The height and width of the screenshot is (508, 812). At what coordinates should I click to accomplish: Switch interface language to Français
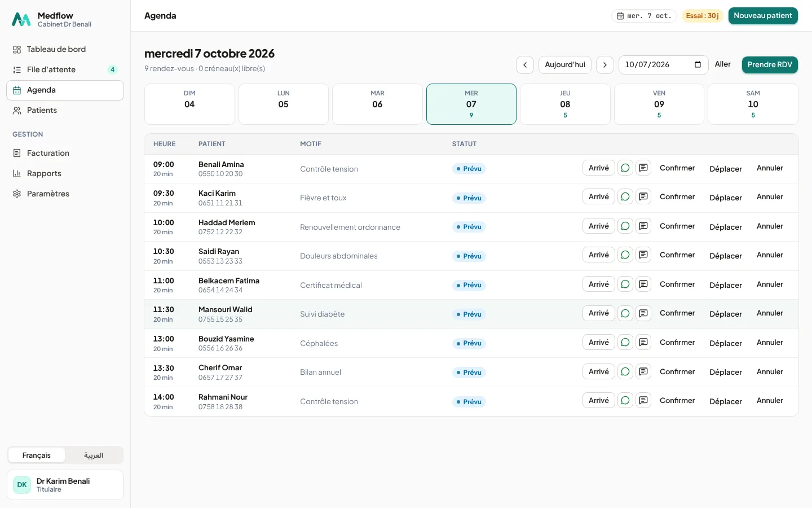(x=37, y=456)
